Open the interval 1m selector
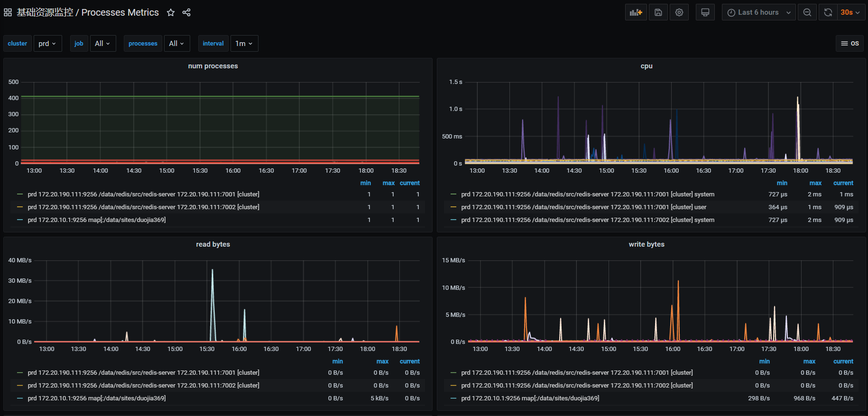Screen dimensions: 868x416 coord(244,43)
